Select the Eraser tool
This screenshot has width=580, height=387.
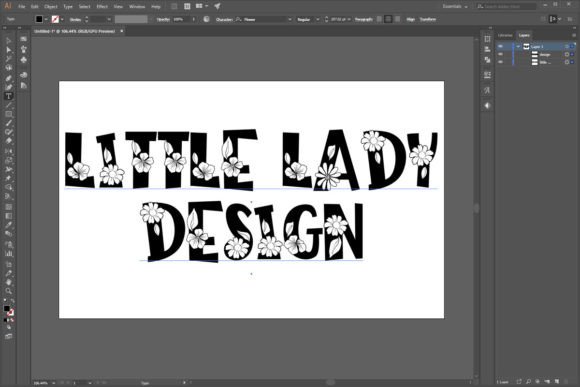8,141
